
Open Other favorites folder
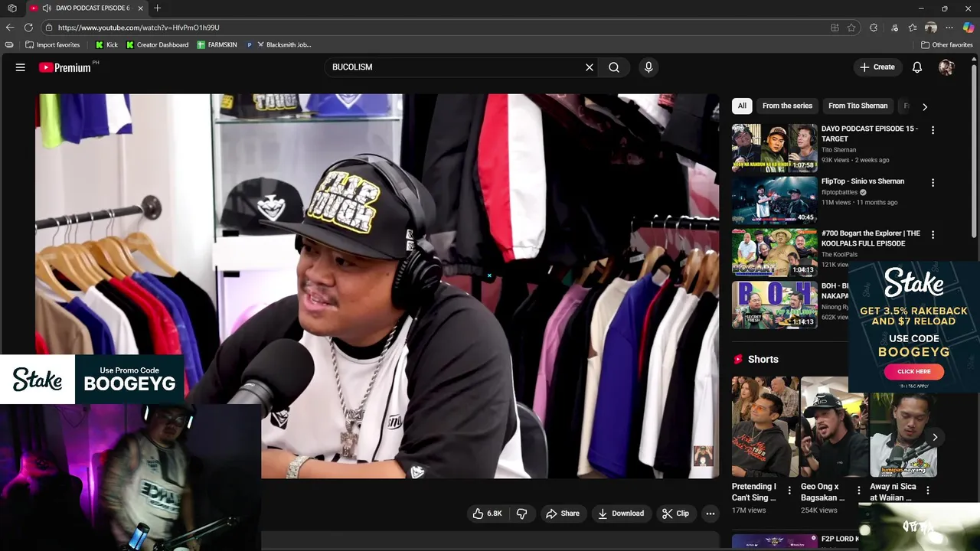[x=947, y=44]
